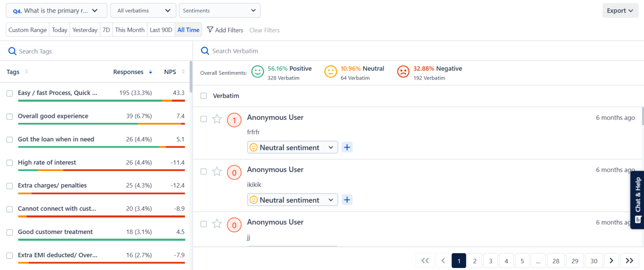Image resolution: width=644 pixels, height=270 pixels.
Task: Check the Easy / fast Process tag checkbox
Action: (x=10, y=93)
